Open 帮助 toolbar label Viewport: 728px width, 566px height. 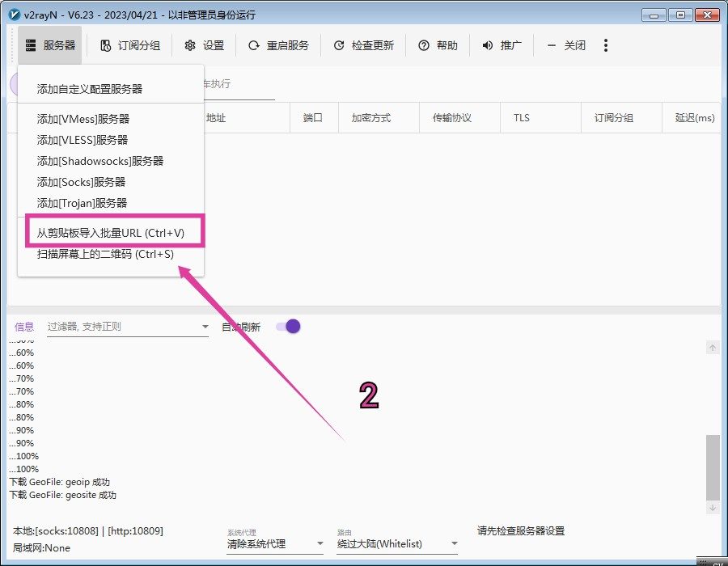pyautogui.click(x=447, y=45)
